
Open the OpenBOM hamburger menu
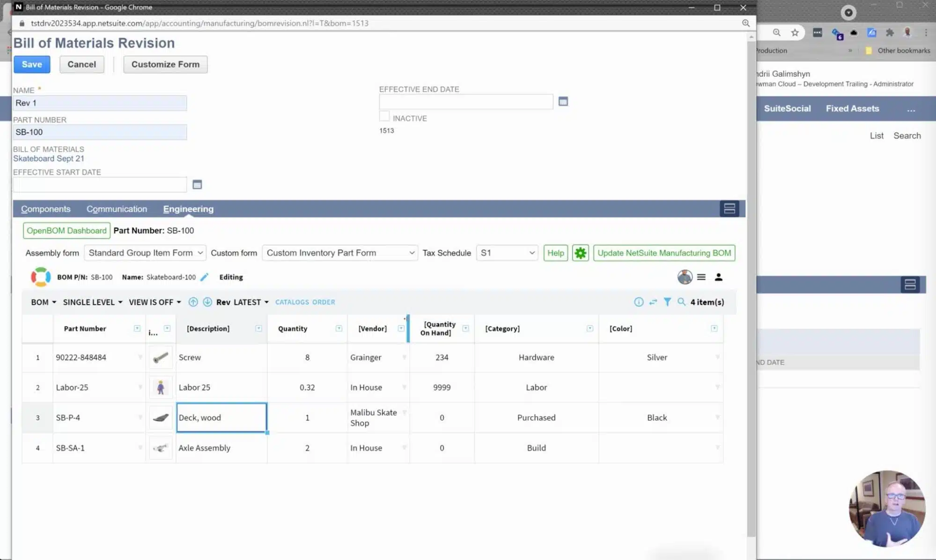pyautogui.click(x=701, y=277)
